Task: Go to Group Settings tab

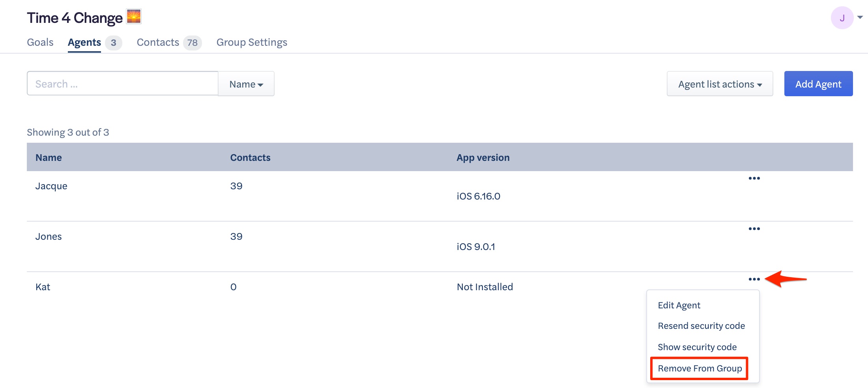Action: (252, 42)
